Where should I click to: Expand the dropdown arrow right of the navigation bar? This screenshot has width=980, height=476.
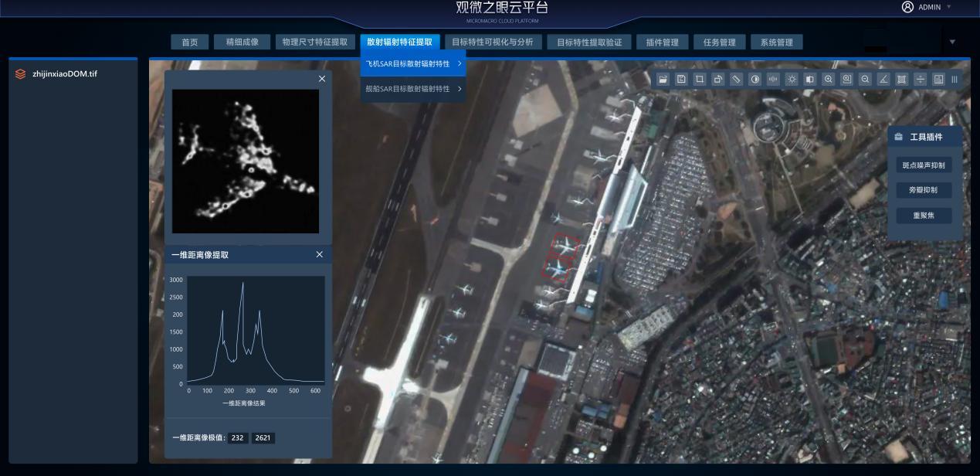coord(952,42)
